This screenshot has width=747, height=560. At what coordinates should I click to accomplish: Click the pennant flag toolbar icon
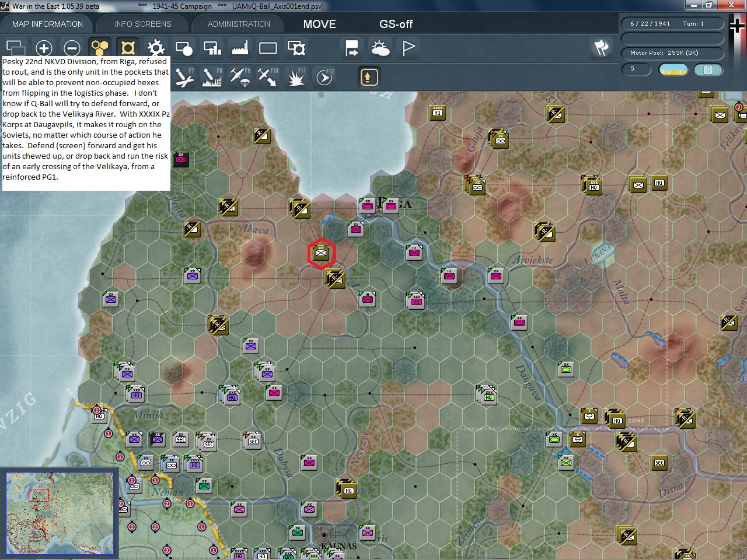point(409,48)
